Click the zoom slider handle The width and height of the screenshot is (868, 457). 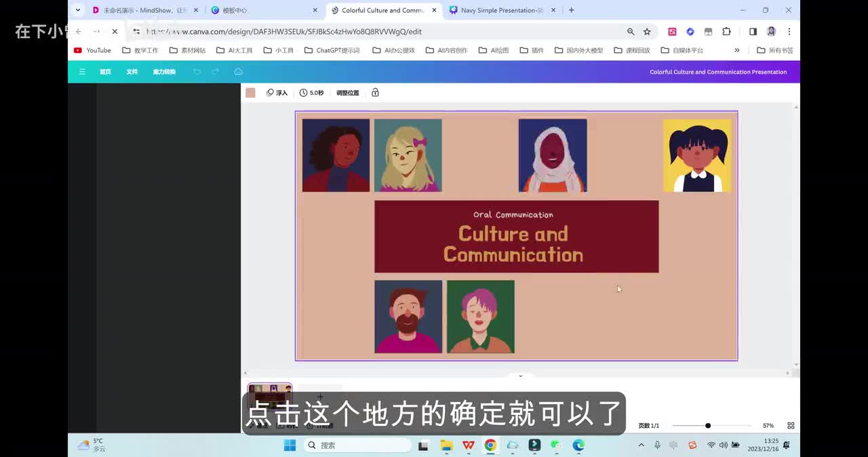708,426
